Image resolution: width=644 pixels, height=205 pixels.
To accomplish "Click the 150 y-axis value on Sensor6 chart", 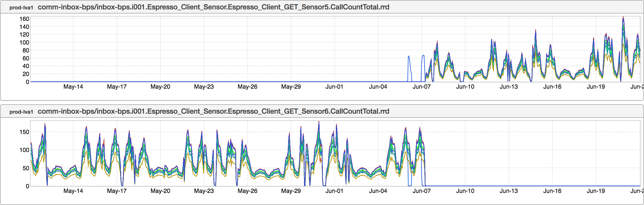I will (x=24, y=132).
